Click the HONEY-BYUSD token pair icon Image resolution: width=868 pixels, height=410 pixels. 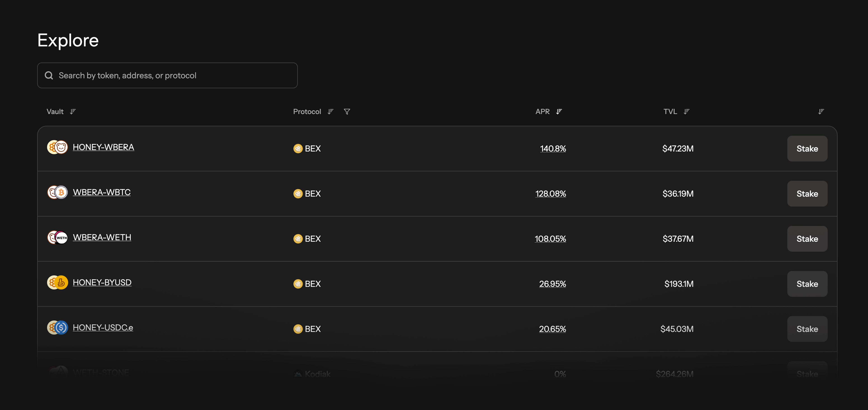[x=57, y=283]
